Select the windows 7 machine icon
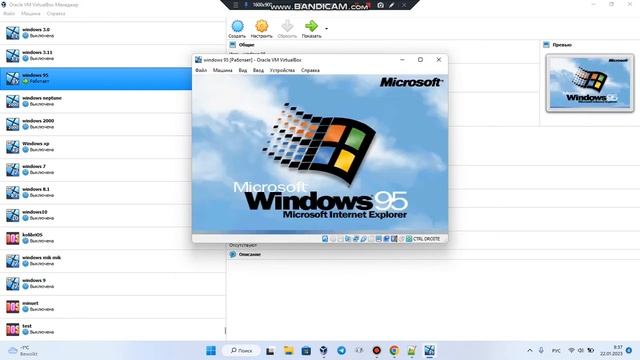Viewport: 640px width, 360px height. pyautogui.click(x=13, y=170)
